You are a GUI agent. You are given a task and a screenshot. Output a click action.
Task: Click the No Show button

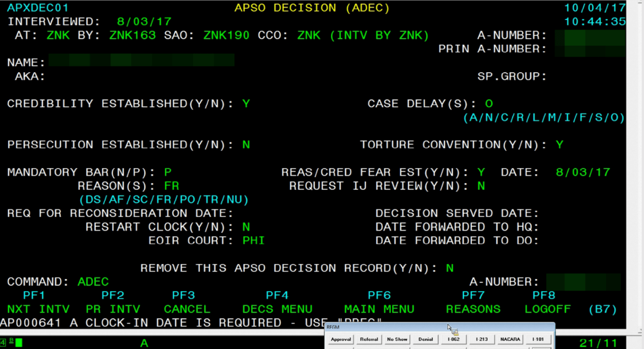[x=397, y=339]
